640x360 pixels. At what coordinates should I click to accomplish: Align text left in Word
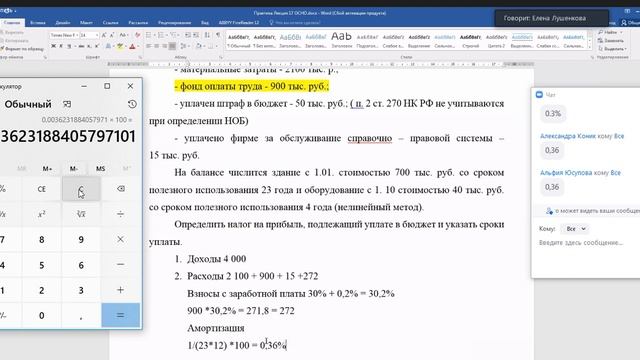149,46
